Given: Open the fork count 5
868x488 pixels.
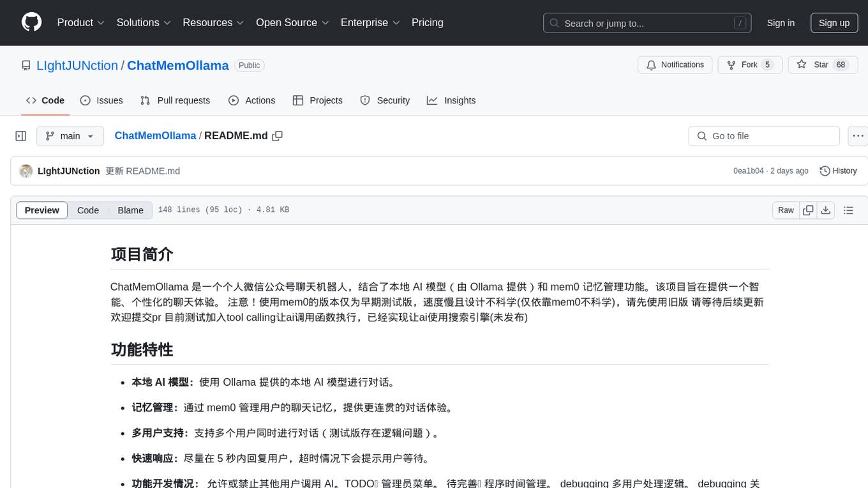Looking at the screenshot, I should coord(767,65).
